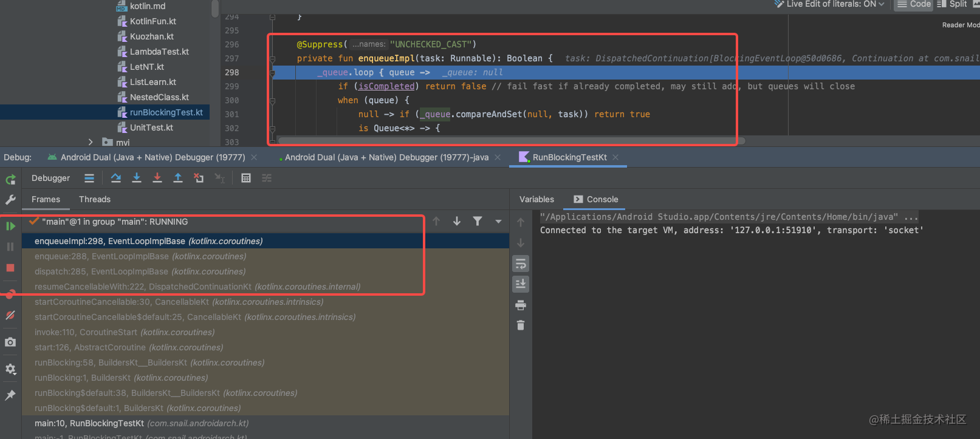Click the Rerun debug session icon

pyautogui.click(x=10, y=179)
